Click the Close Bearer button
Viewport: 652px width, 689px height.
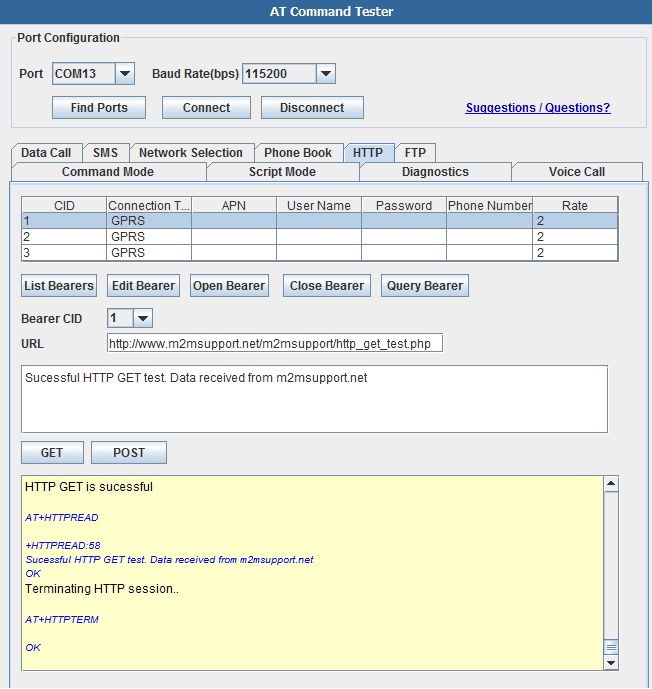coord(326,286)
